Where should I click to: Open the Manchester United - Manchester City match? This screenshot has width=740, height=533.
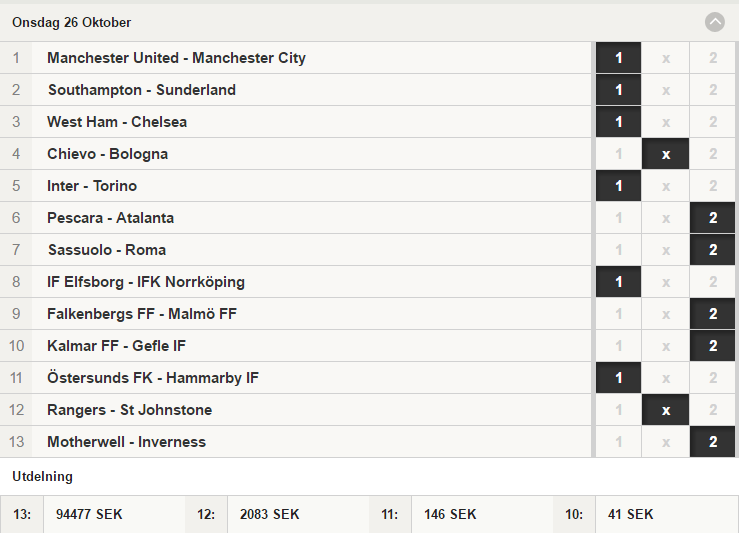point(176,58)
